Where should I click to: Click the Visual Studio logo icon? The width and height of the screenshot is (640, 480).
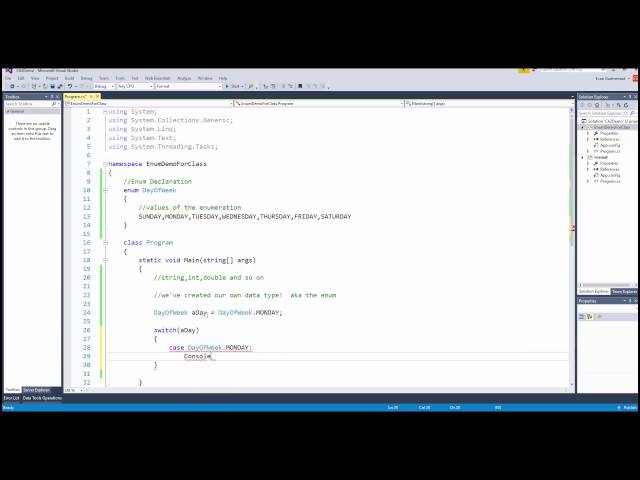(x=9, y=71)
